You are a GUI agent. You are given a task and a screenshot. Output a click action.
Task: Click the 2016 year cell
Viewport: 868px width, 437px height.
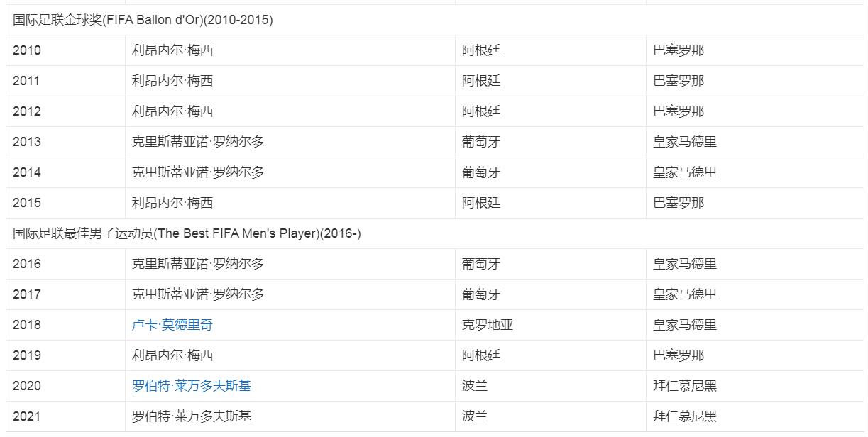click(x=27, y=264)
